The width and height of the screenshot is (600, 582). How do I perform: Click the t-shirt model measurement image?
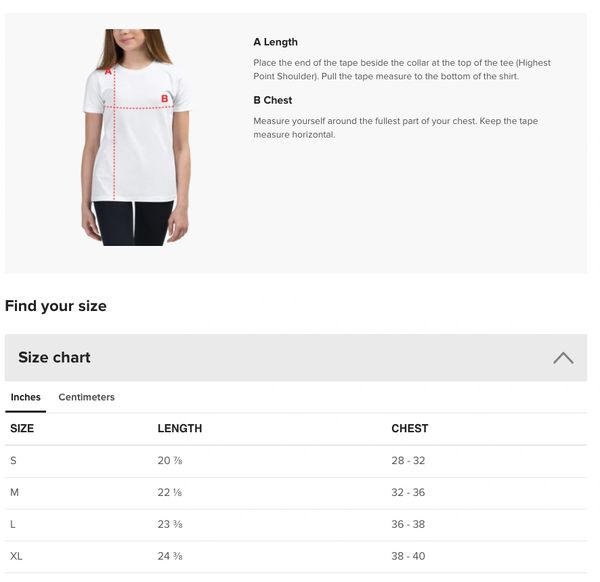click(x=135, y=137)
